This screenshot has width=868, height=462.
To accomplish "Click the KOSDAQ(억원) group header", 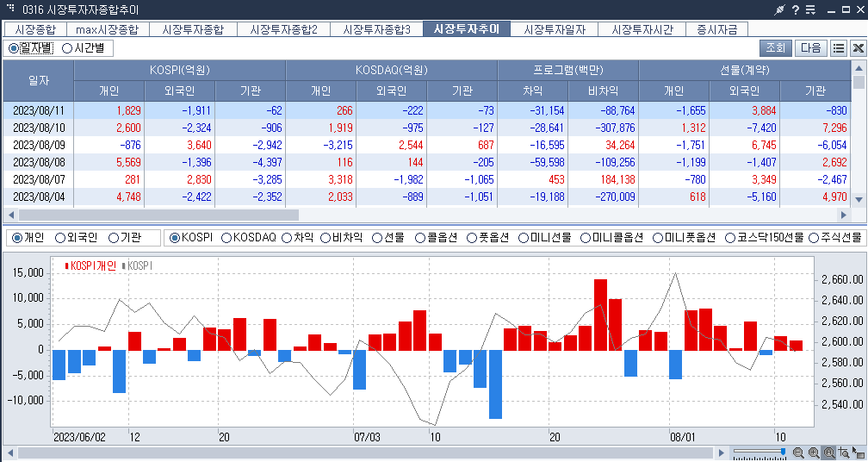I will click(x=391, y=71).
